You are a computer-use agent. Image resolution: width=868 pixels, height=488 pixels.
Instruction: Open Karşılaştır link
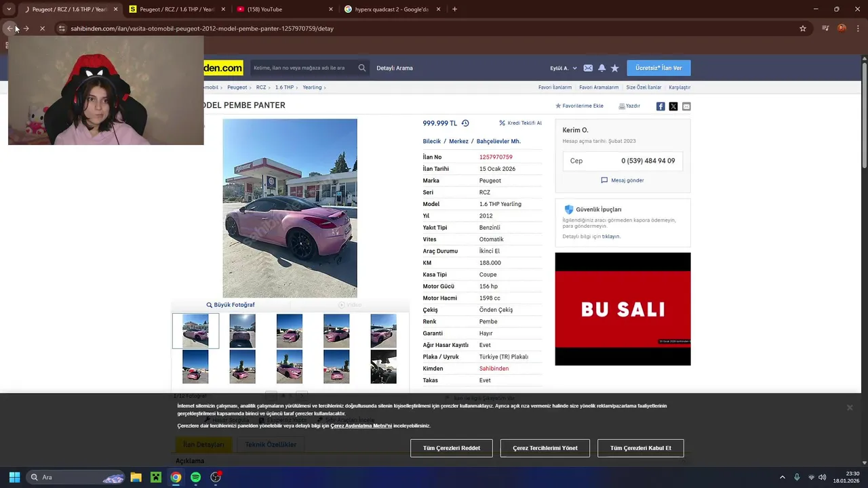click(x=679, y=87)
